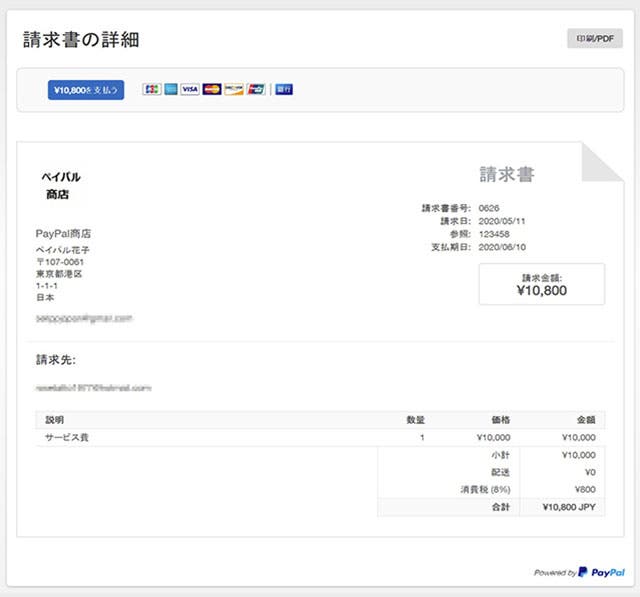Click the invoice number 0626
The width and height of the screenshot is (640, 597).
tap(489, 208)
